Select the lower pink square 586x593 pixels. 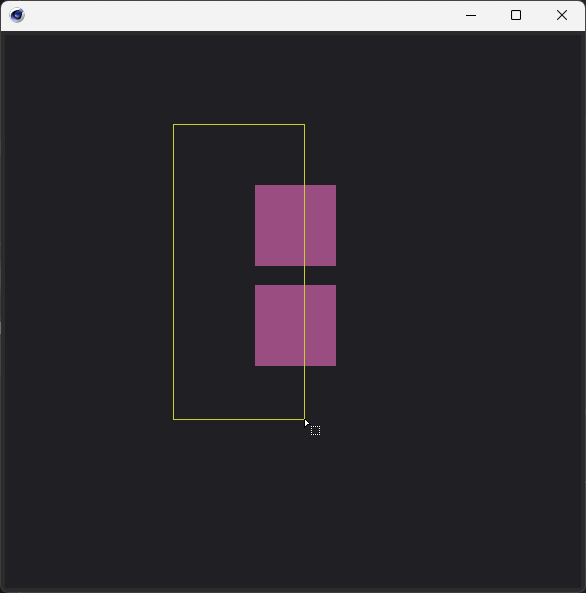coord(295,325)
